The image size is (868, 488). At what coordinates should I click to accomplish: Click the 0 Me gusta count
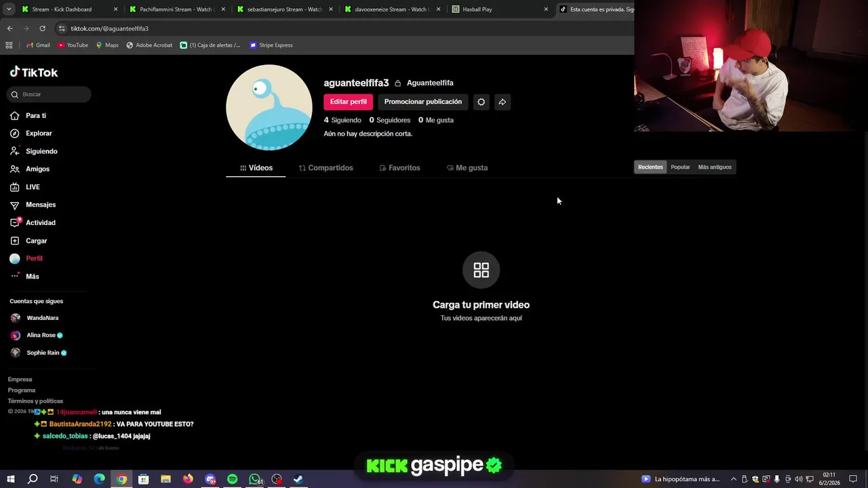tap(436, 120)
